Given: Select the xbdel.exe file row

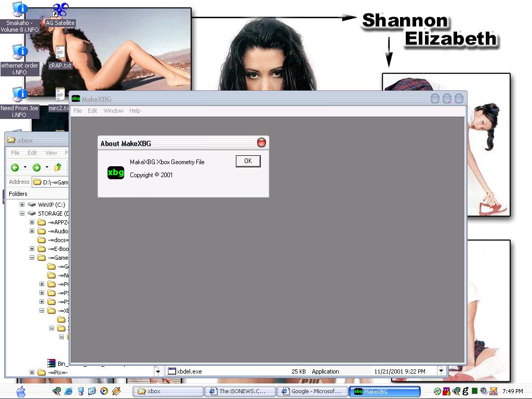Looking at the screenshot, I should pos(301,371).
